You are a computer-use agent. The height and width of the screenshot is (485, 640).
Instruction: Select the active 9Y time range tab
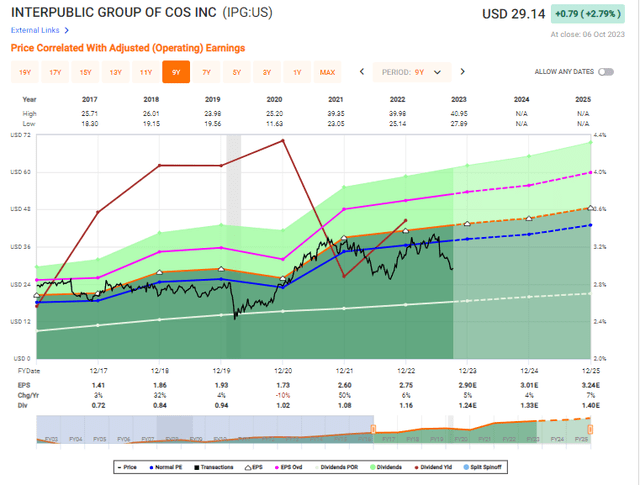pos(176,72)
